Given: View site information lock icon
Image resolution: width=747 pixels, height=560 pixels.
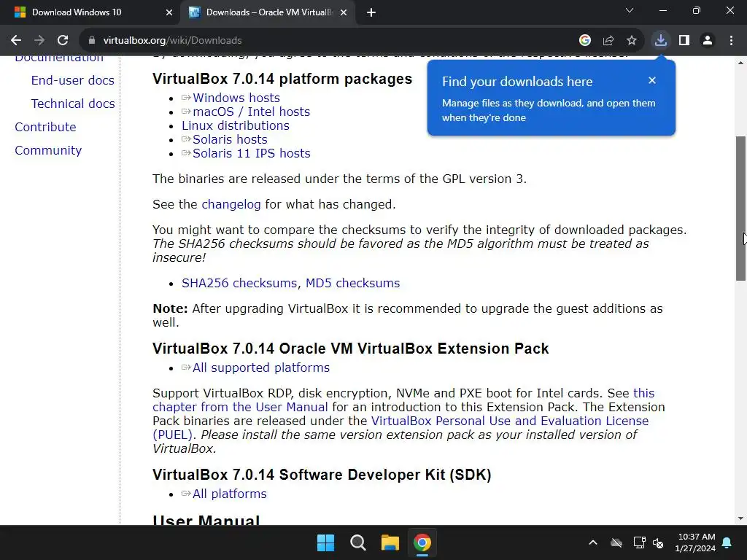Looking at the screenshot, I should (92, 41).
